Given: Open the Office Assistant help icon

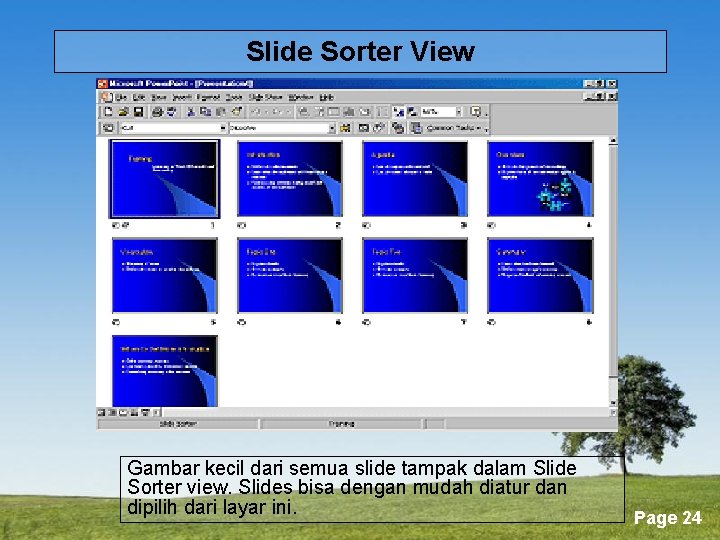Looking at the screenshot, I should tap(476, 112).
